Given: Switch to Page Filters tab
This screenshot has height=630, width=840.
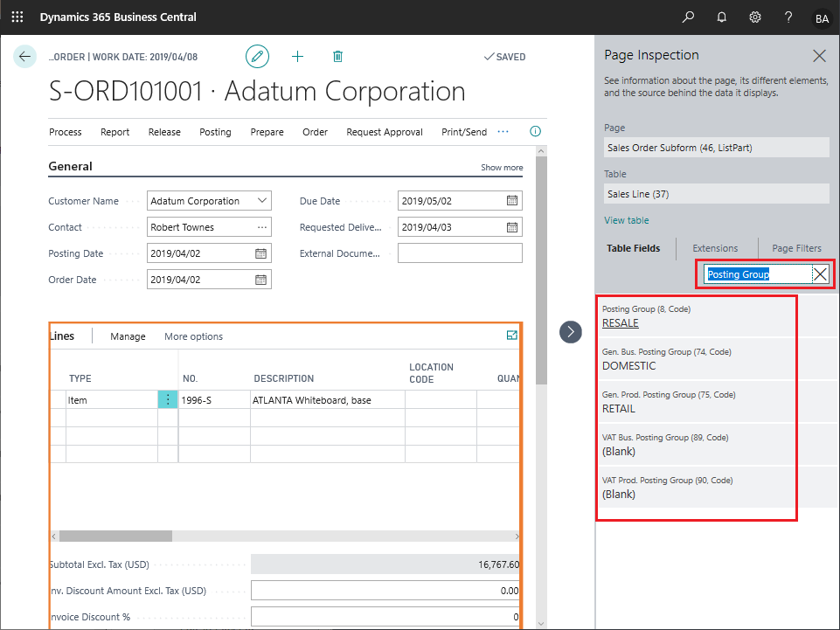Looking at the screenshot, I should point(796,248).
